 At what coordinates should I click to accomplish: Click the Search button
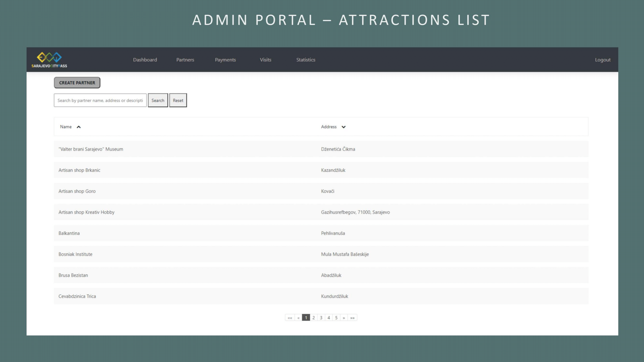(158, 100)
